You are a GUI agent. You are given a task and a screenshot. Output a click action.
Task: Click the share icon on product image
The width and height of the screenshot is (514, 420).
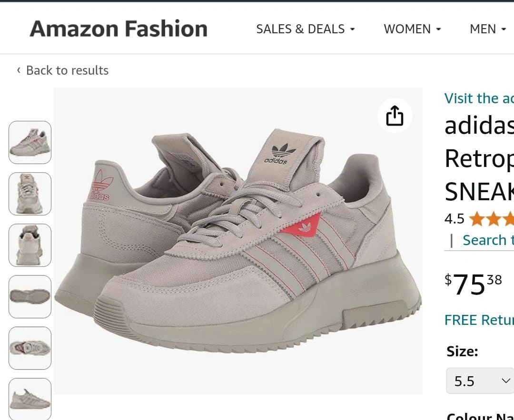pyautogui.click(x=395, y=116)
